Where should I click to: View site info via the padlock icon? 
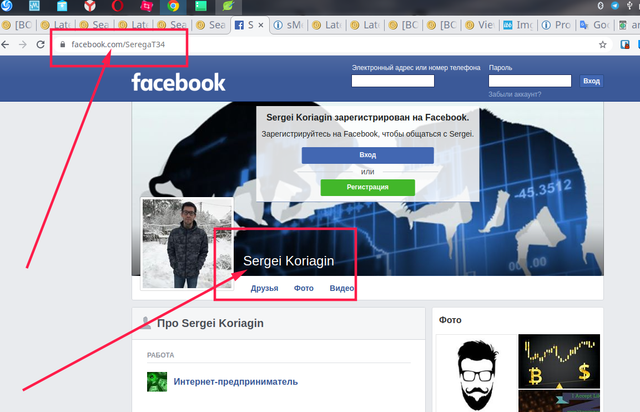click(x=62, y=44)
